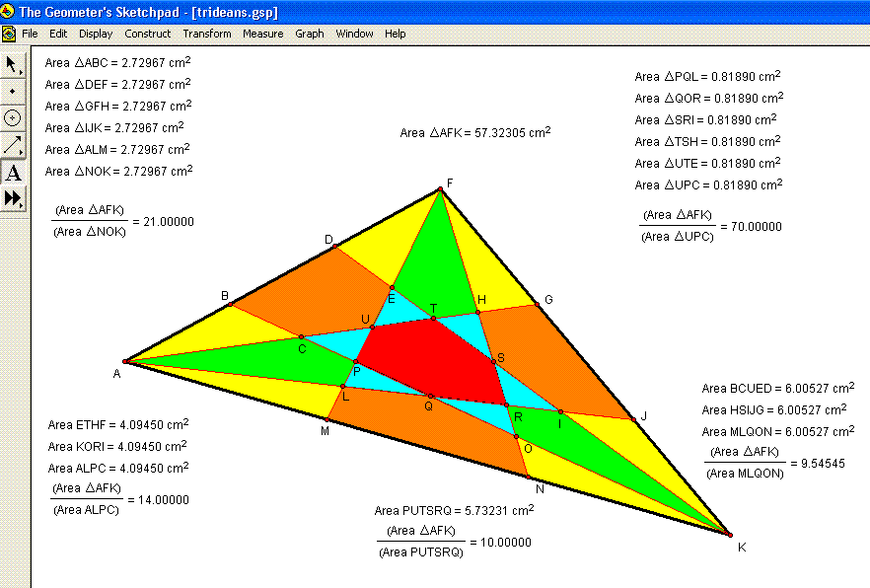The width and height of the screenshot is (870, 588).
Task: Click the document icon beside File menu
Action: (x=9, y=34)
